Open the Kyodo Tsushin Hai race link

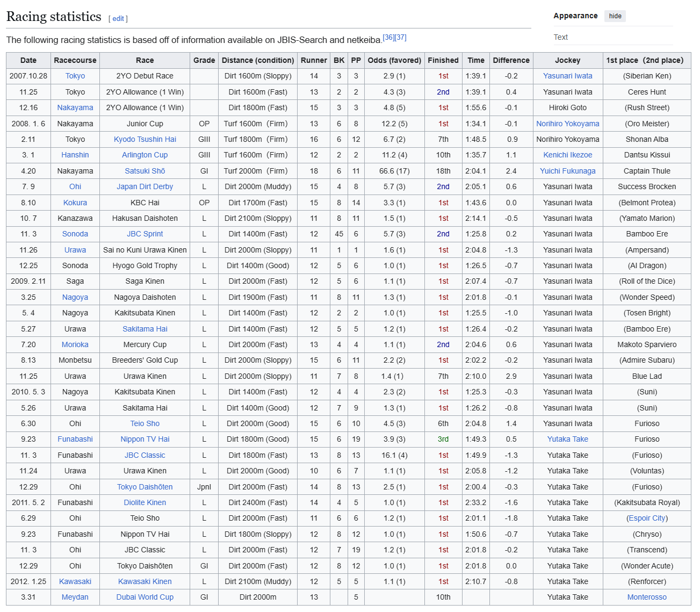pos(145,140)
